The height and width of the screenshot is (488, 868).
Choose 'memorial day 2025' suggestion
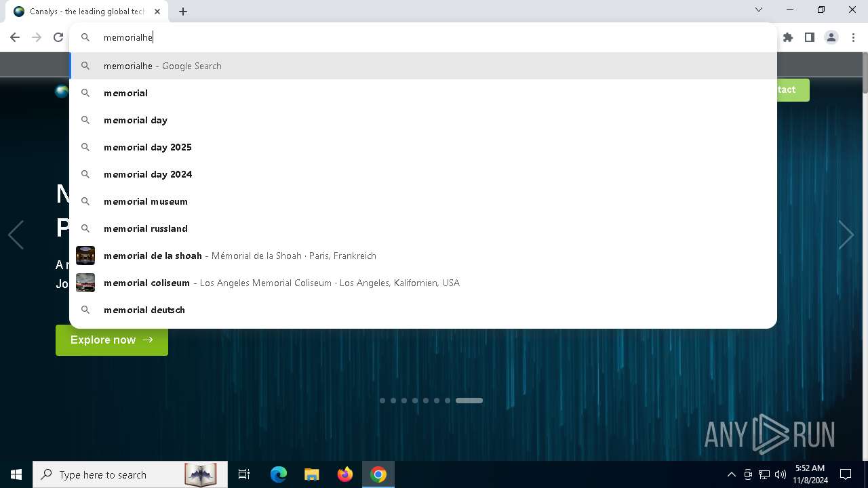(x=423, y=147)
